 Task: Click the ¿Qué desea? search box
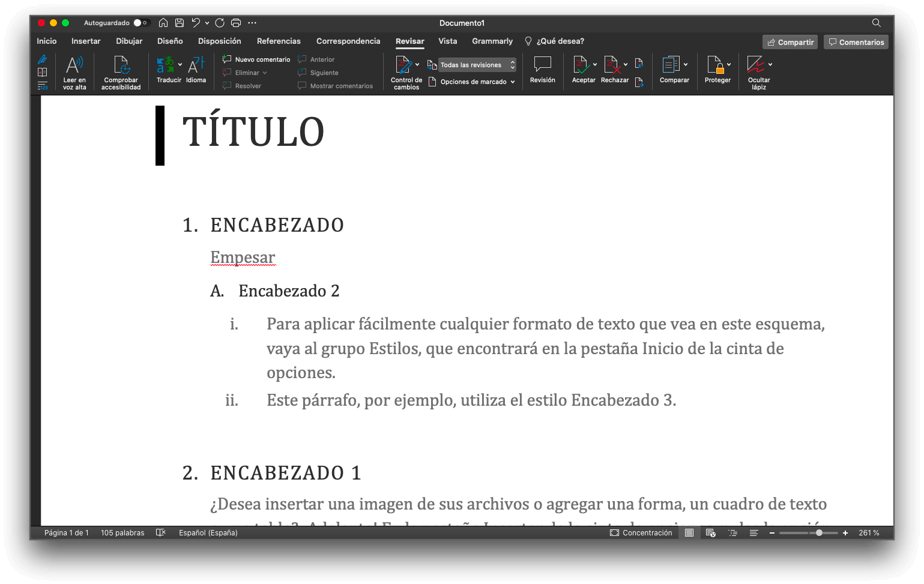coord(554,41)
